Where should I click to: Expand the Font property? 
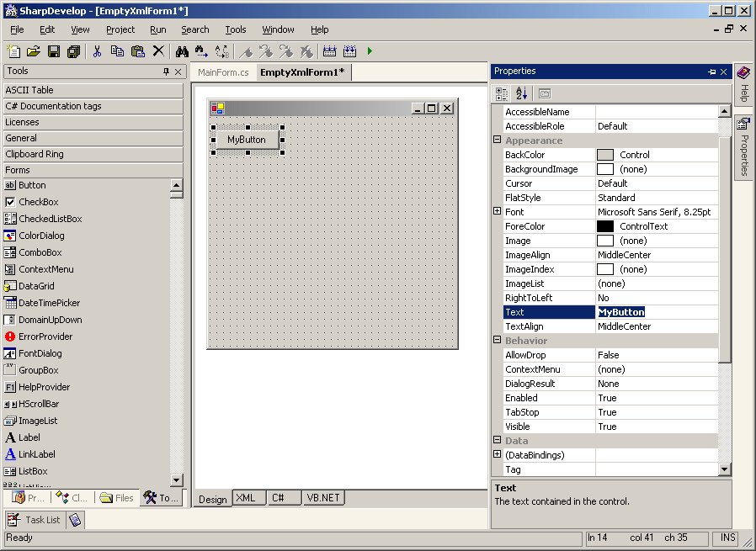click(497, 211)
